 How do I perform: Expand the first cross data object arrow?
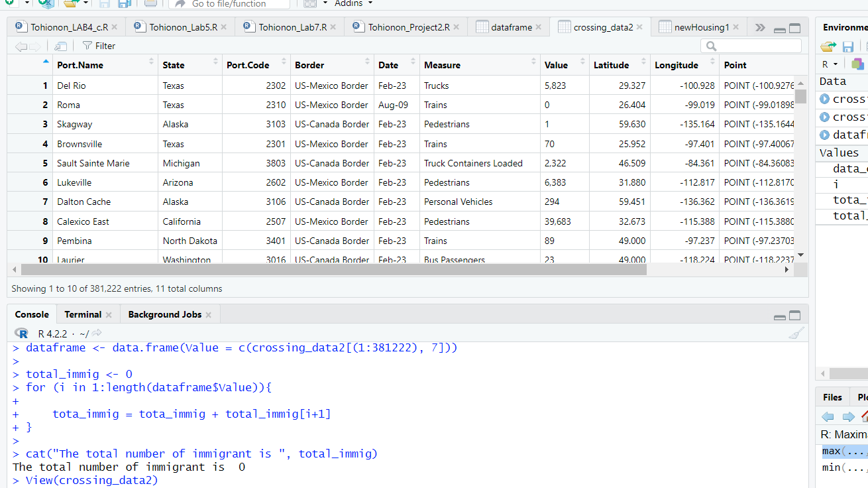824,99
